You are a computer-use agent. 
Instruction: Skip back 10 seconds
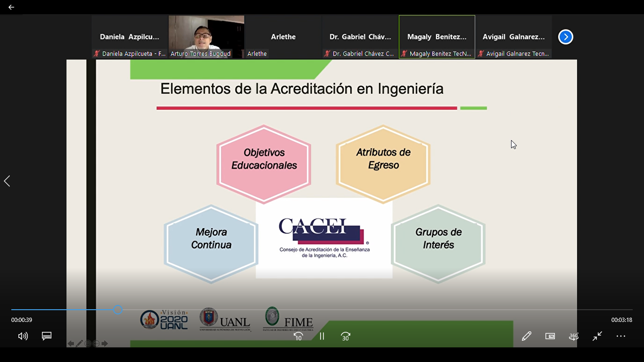pos(298,336)
